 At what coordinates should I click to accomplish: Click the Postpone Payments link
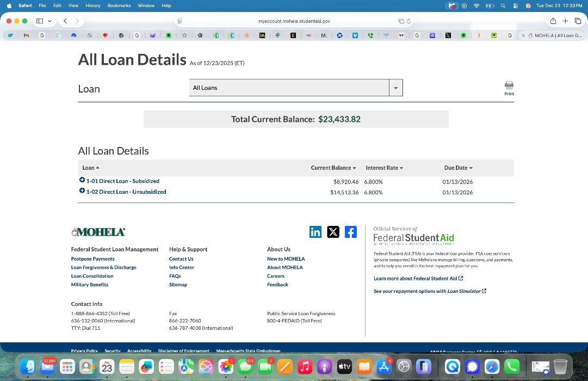tap(92, 259)
